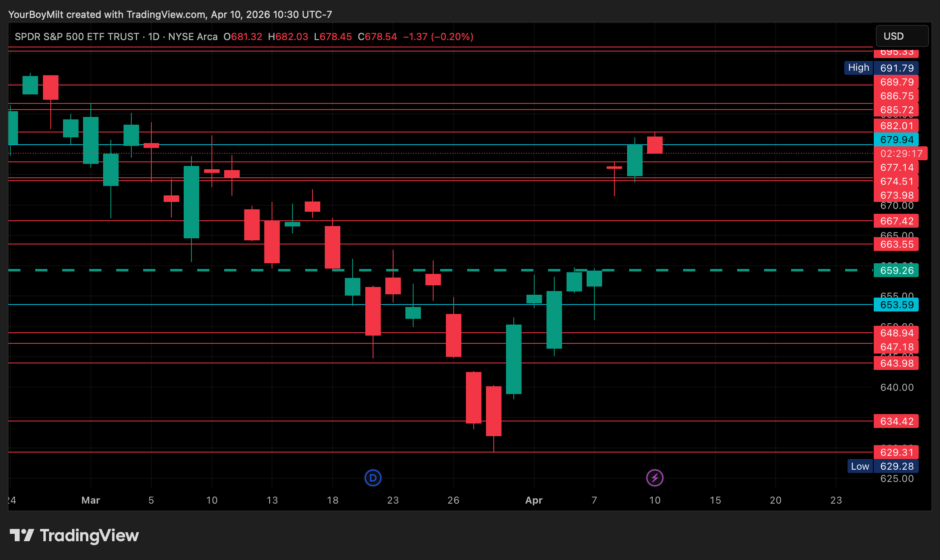Select the High 691.79 price label

point(896,68)
